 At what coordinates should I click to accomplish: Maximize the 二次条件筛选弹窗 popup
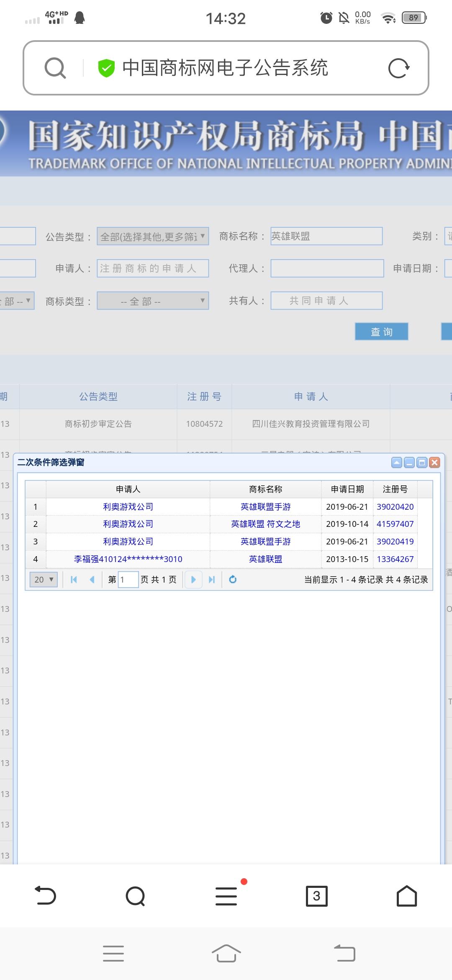pyautogui.click(x=422, y=462)
